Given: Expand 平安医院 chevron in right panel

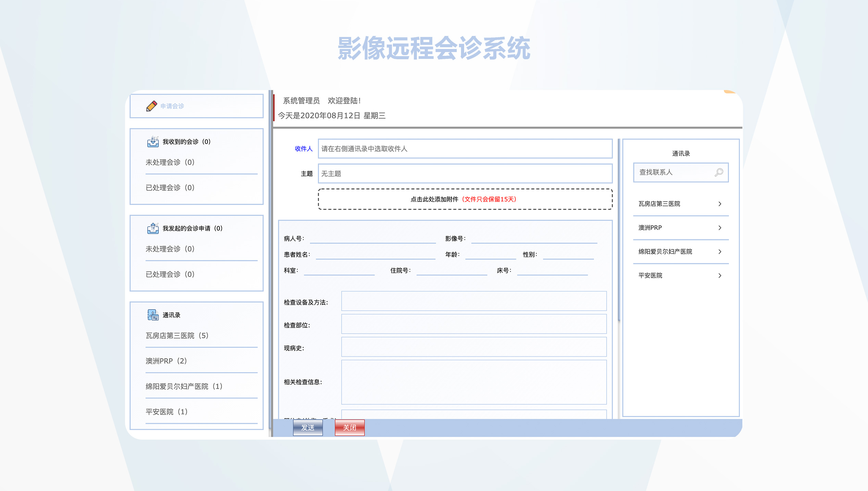Looking at the screenshot, I should 720,276.
